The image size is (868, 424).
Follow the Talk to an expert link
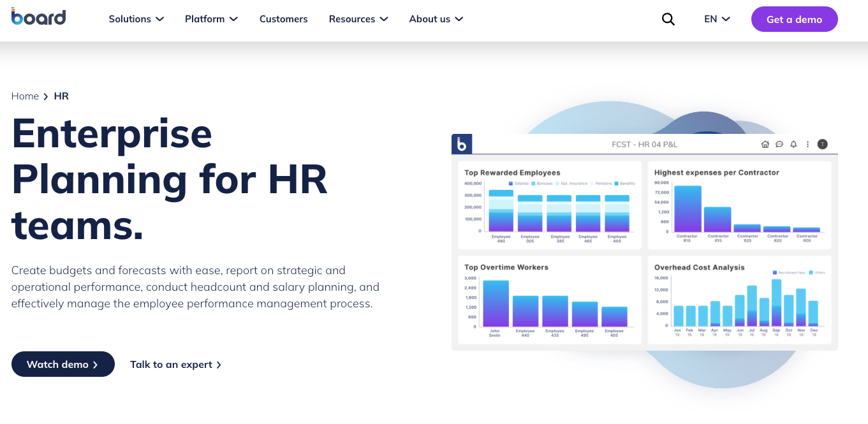click(x=175, y=365)
